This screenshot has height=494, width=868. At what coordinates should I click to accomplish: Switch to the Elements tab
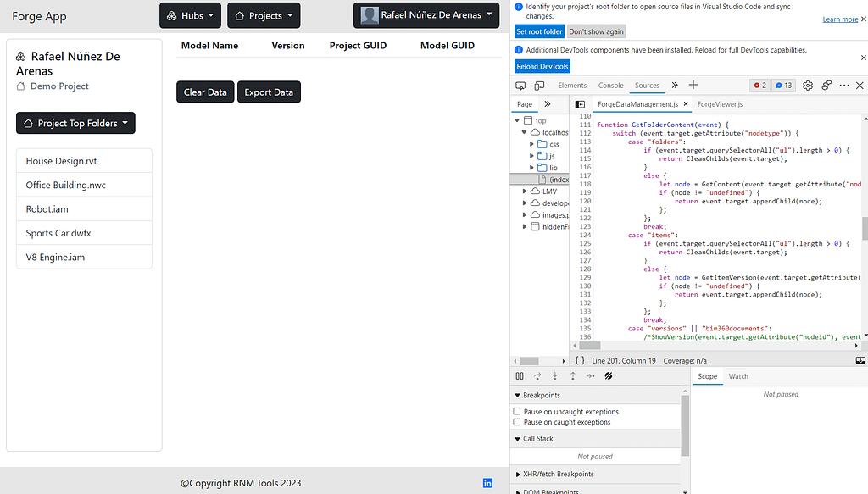(x=572, y=86)
